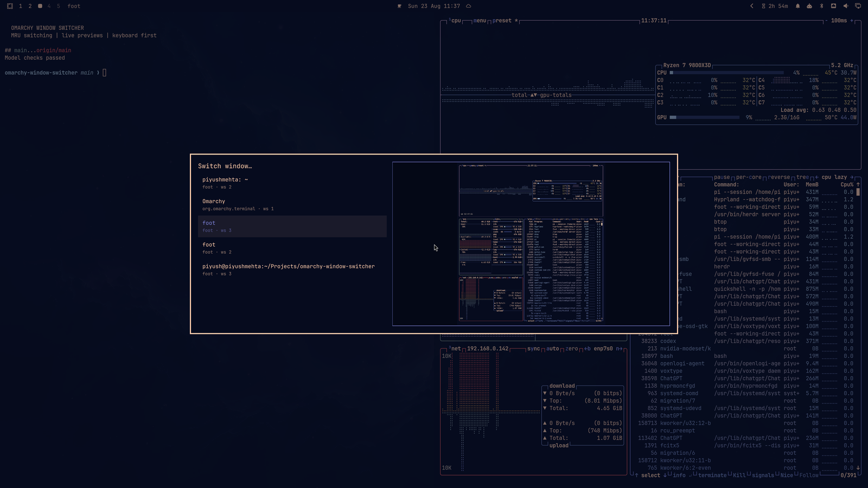Toggle auto scaling in btop net panel
Image resolution: width=868 pixels, height=488 pixels.
click(x=553, y=349)
